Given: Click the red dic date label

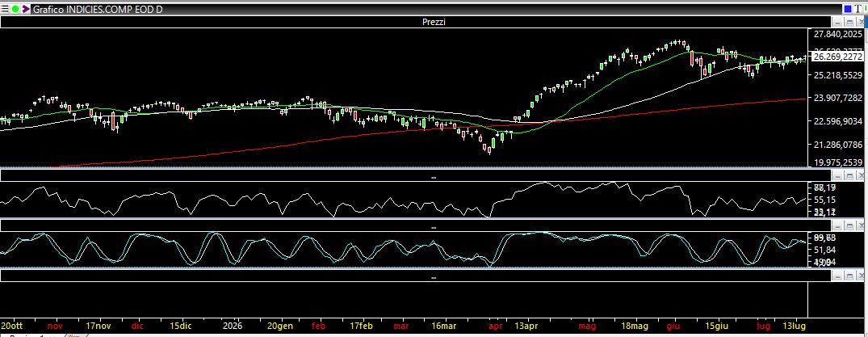Looking at the screenshot, I should click(x=136, y=326).
